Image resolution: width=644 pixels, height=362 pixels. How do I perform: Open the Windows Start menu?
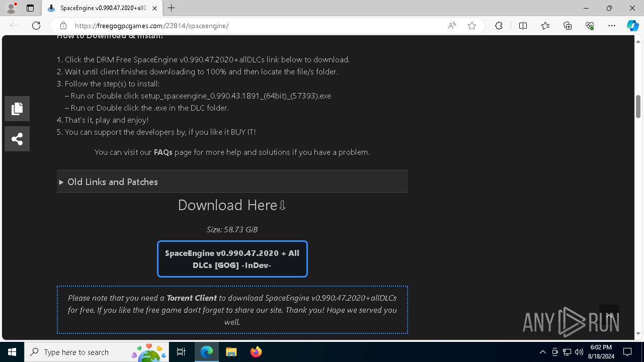[x=12, y=352]
